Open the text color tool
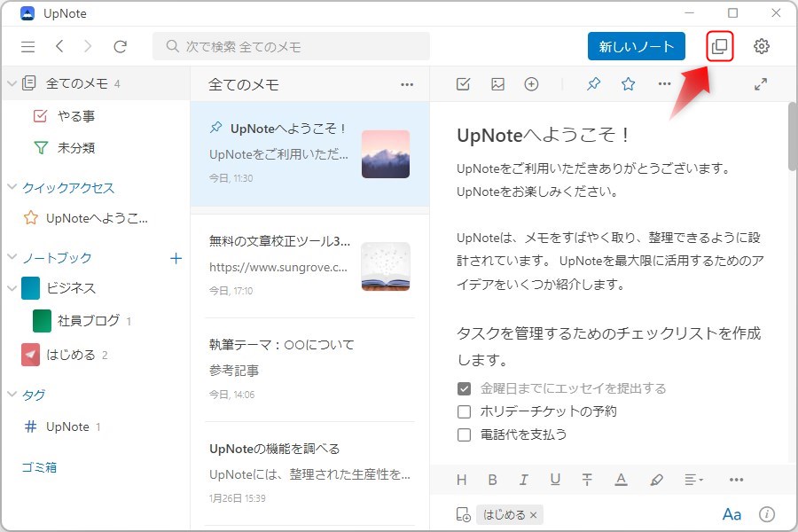This screenshot has width=798, height=532. click(621, 480)
